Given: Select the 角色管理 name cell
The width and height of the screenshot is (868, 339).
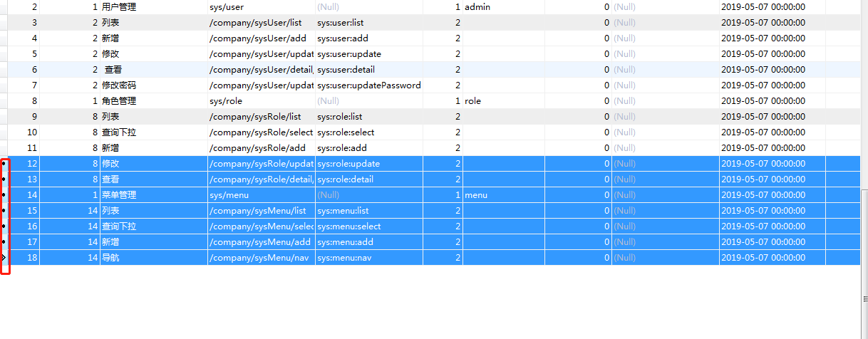Looking at the screenshot, I should point(154,101).
